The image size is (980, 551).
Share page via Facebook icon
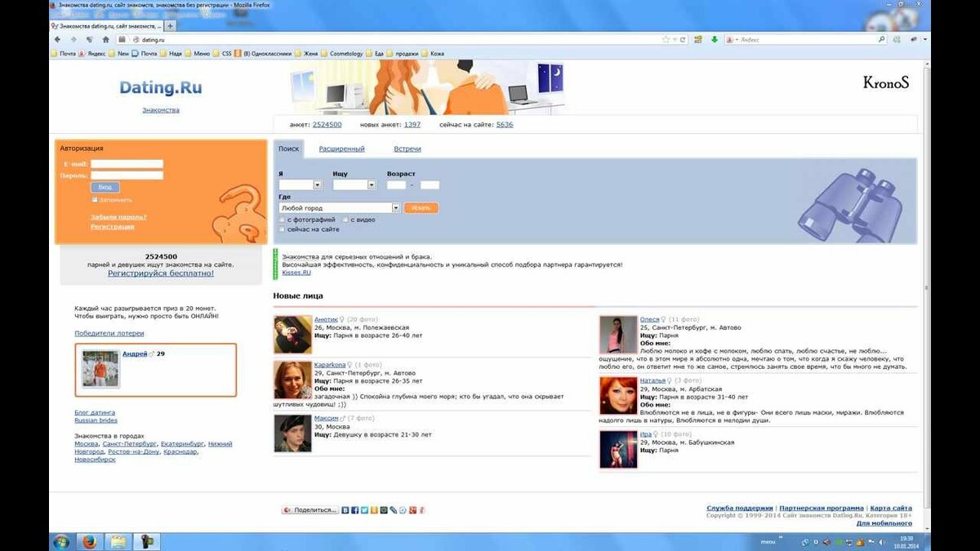pos(355,510)
